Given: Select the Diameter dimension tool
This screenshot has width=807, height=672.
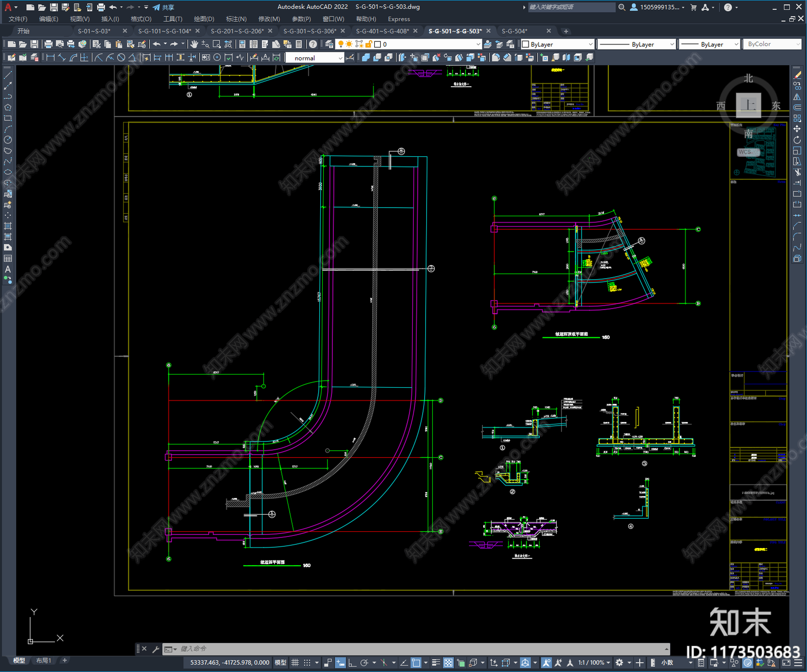Looking at the screenshot, I should point(121,57).
